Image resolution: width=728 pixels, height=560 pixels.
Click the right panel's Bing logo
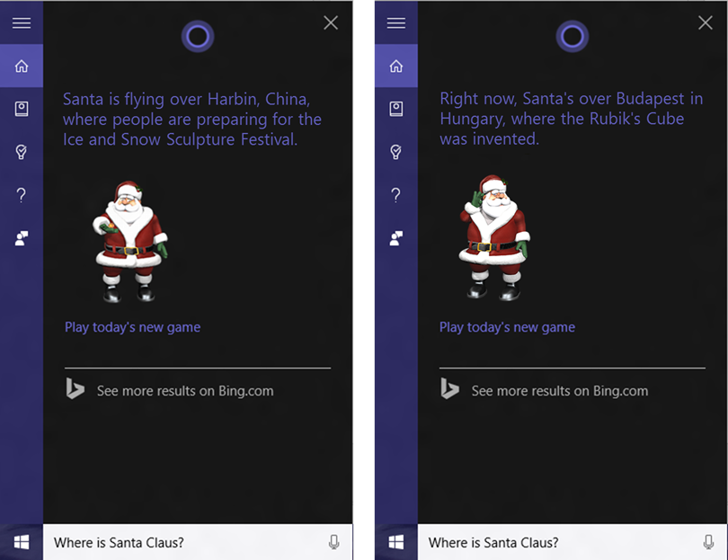pyautogui.click(x=450, y=390)
